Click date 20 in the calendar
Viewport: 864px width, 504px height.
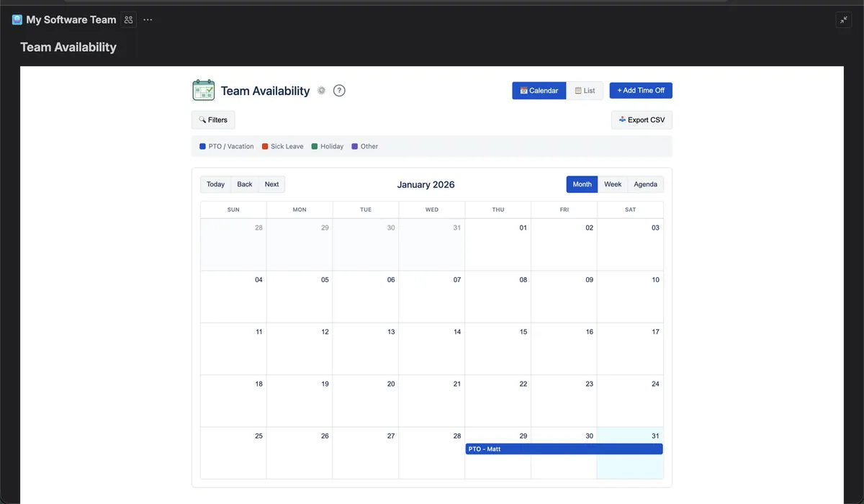[391, 384]
